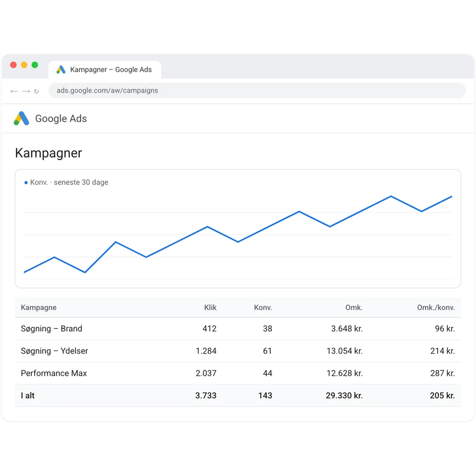
Task: Click the 3.648 kr. cost value
Action: point(347,328)
